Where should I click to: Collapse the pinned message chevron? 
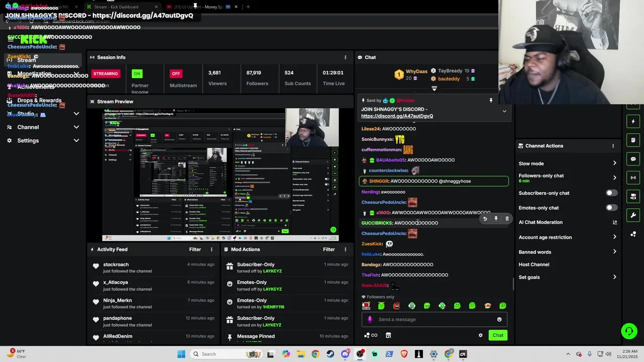(504, 112)
